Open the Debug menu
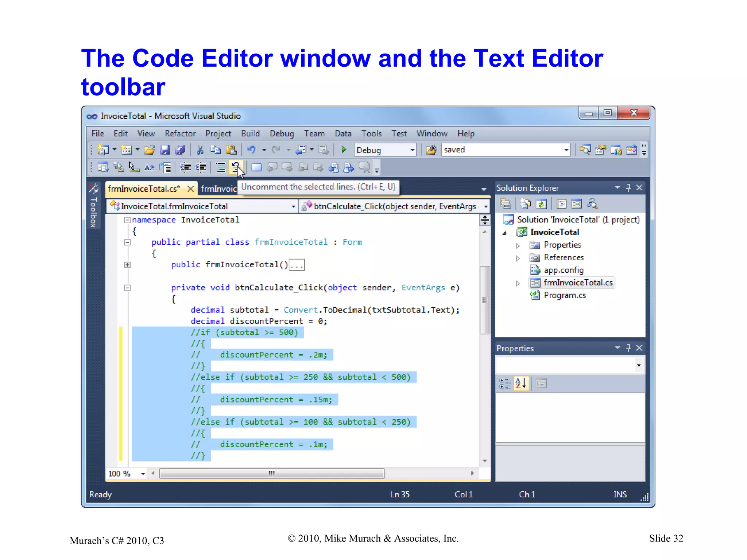 (282, 133)
